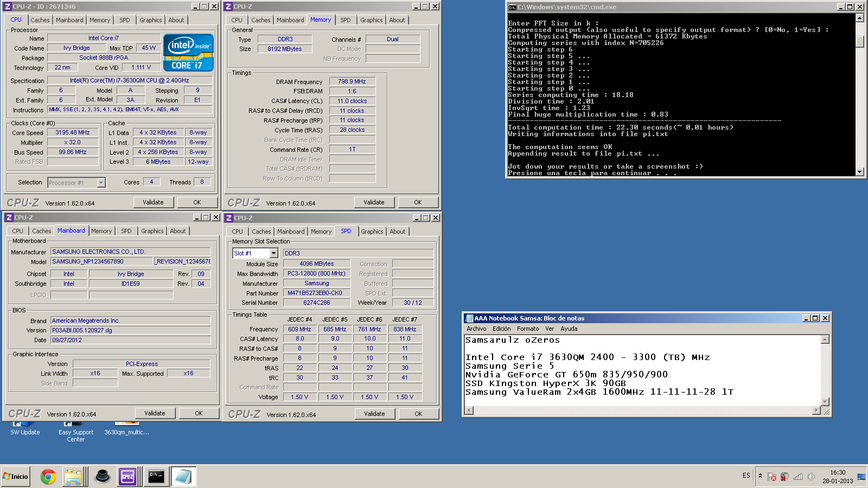Click cmd window scrollbar up arrow
This screenshot has height=488, width=868.
859,18
